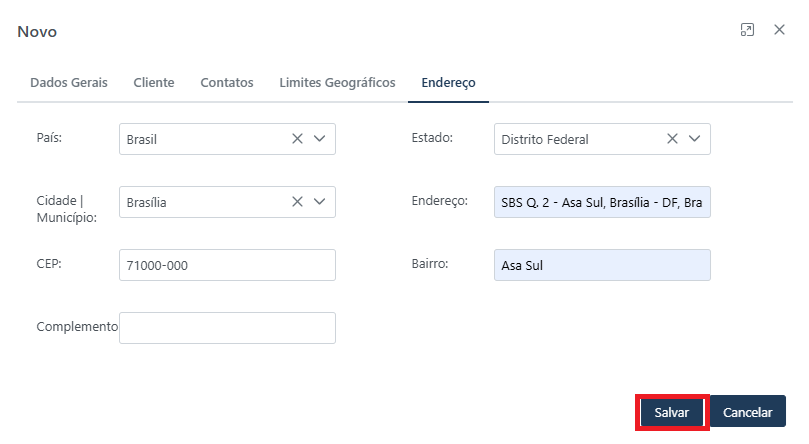Maximize the Novo dialog with expand icon
Viewport: 809px width, 444px height.
(x=747, y=31)
